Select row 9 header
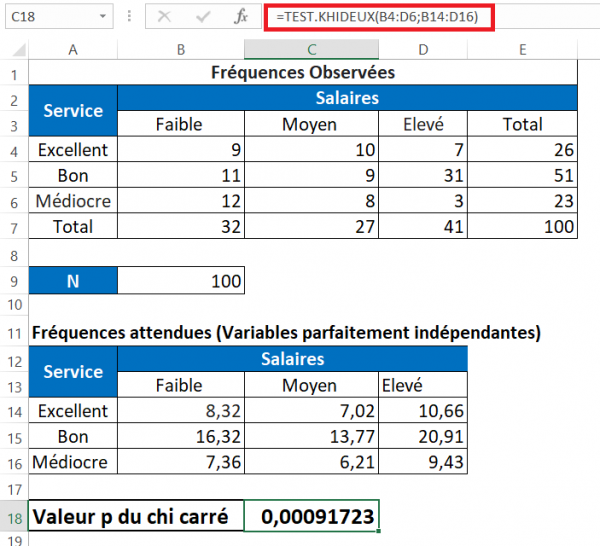 14,281
